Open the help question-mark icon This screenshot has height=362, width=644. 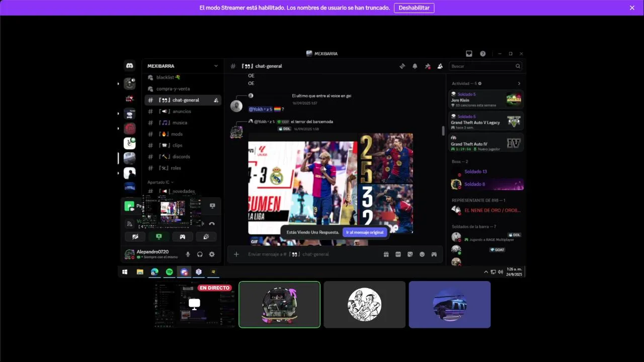(482, 54)
